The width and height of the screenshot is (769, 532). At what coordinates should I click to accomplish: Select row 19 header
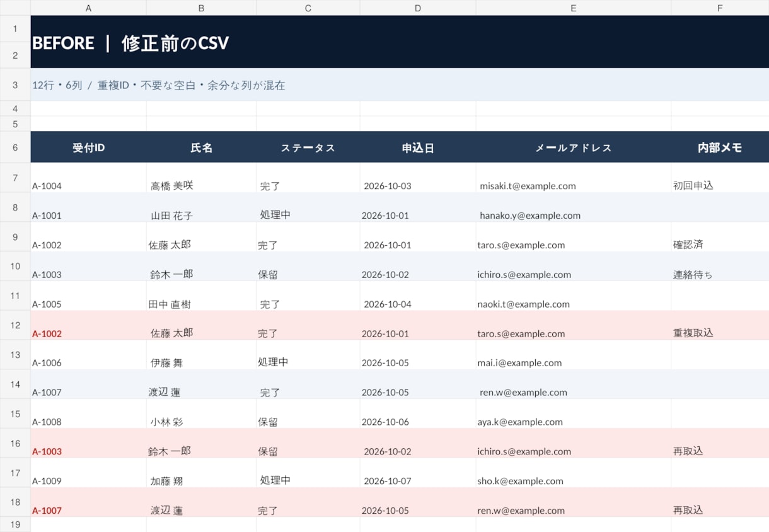pos(15,524)
